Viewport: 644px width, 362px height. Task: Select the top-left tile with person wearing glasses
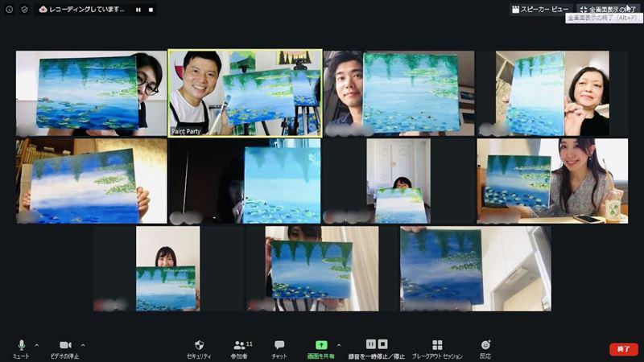[92, 93]
